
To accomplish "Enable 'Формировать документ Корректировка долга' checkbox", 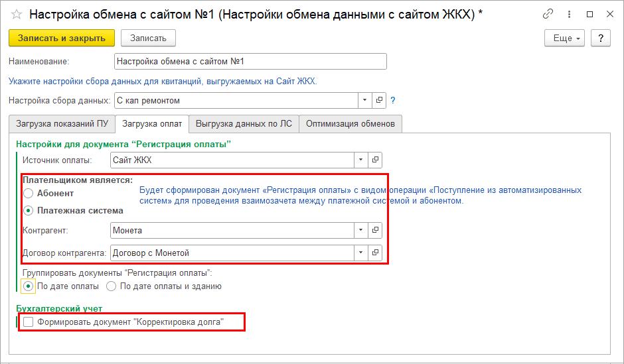I will pos(28,322).
